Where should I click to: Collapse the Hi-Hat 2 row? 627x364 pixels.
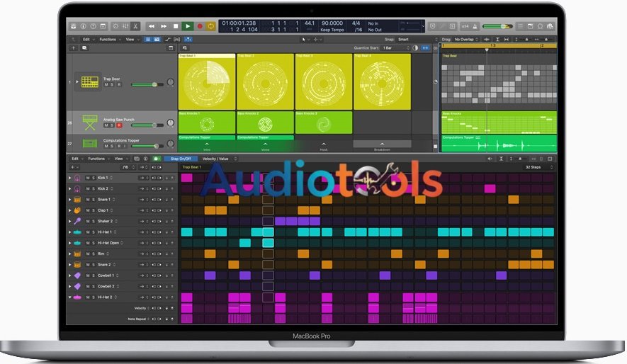70,297
